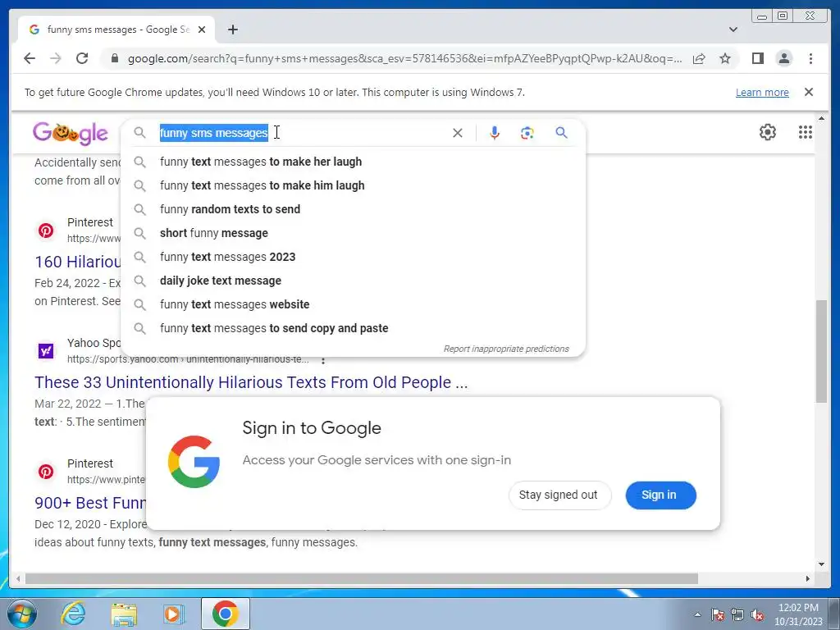The width and height of the screenshot is (840, 630).
Task: Bookmark this tab with the star icon
Action: [725, 58]
